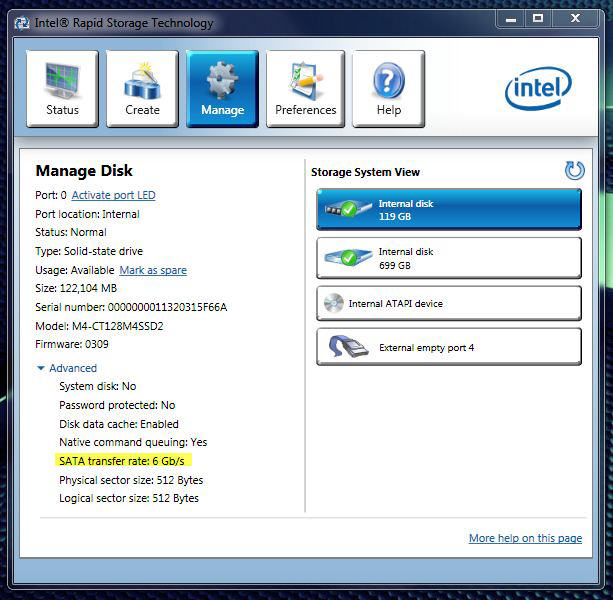Viewport: 613px width, 600px height.
Task: Click the 119 GB SSD disk icon
Action: coord(348,208)
